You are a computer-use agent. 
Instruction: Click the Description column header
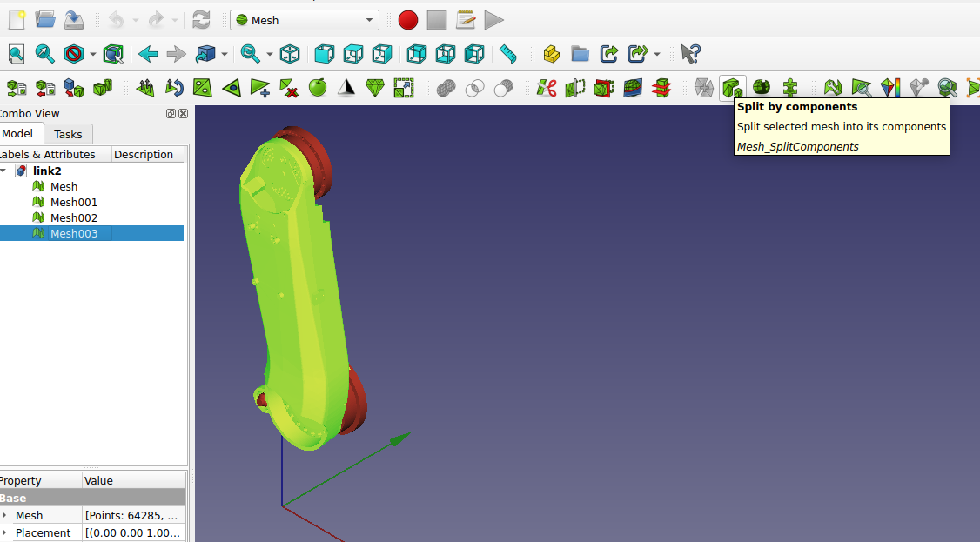pyautogui.click(x=144, y=154)
